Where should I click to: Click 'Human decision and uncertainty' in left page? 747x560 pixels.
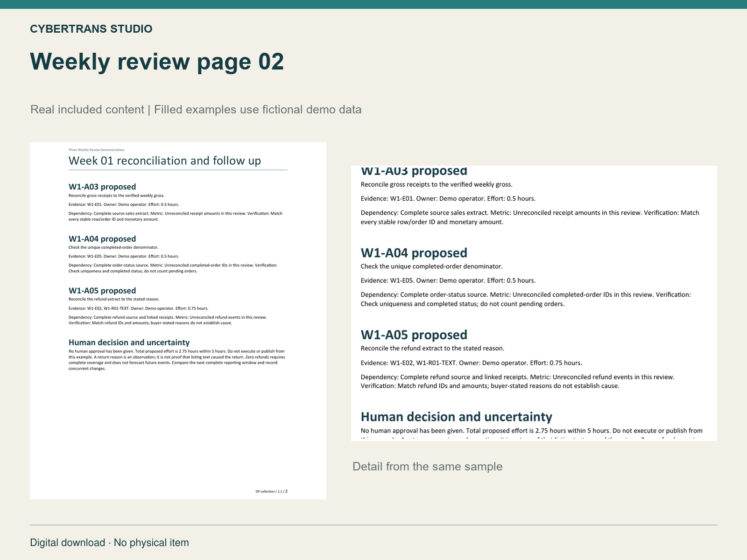(x=129, y=343)
